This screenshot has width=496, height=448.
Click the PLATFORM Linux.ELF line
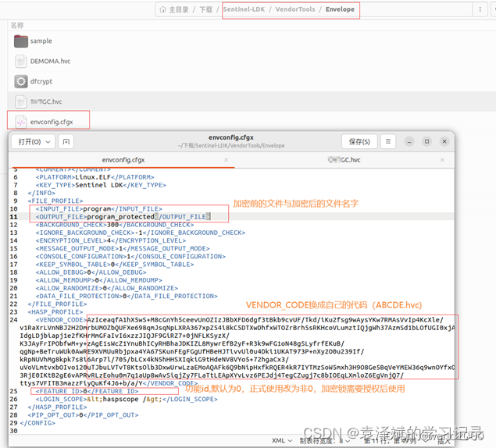tap(95, 177)
